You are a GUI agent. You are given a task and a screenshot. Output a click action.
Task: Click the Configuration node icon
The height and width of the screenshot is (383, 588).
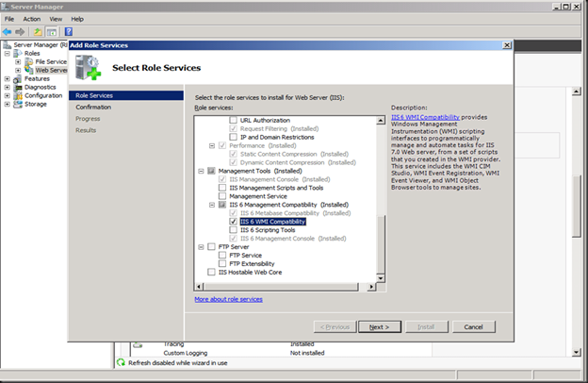18,96
